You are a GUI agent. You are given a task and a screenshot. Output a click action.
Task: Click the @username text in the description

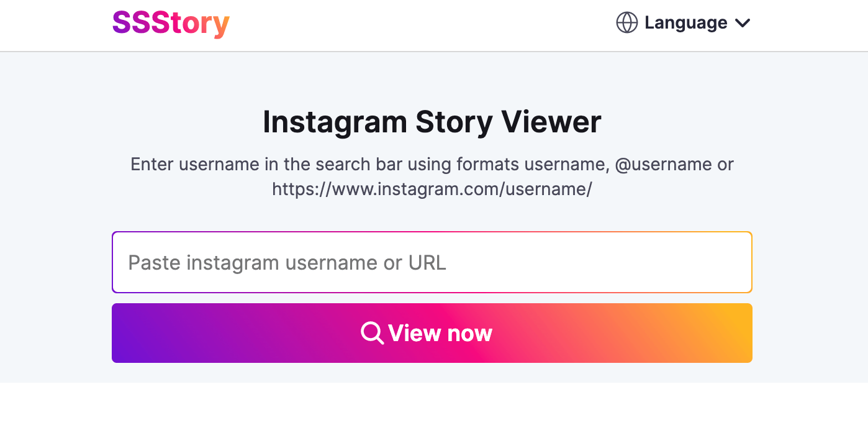[663, 165]
